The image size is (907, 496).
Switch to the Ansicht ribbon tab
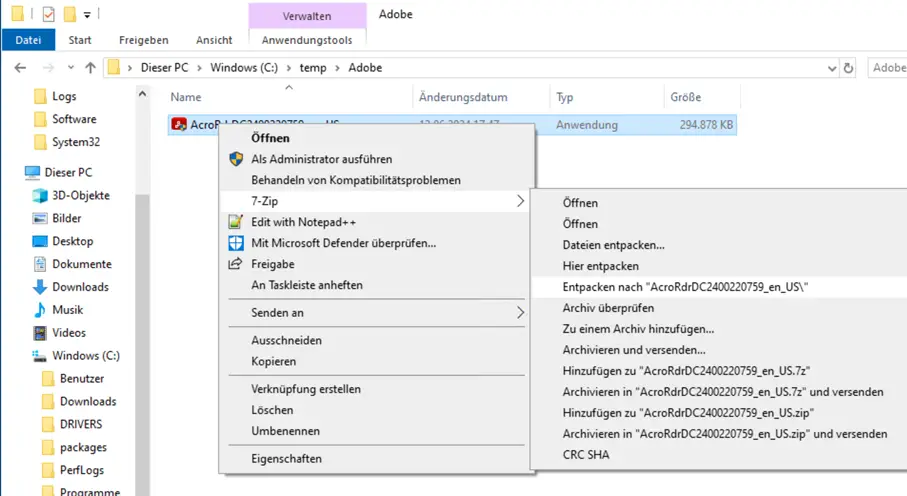(x=214, y=40)
